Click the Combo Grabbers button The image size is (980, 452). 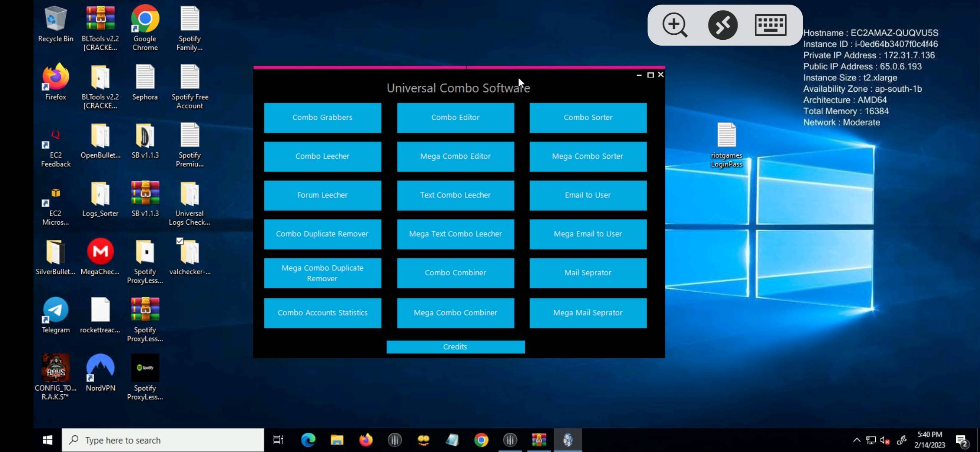tap(322, 118)
